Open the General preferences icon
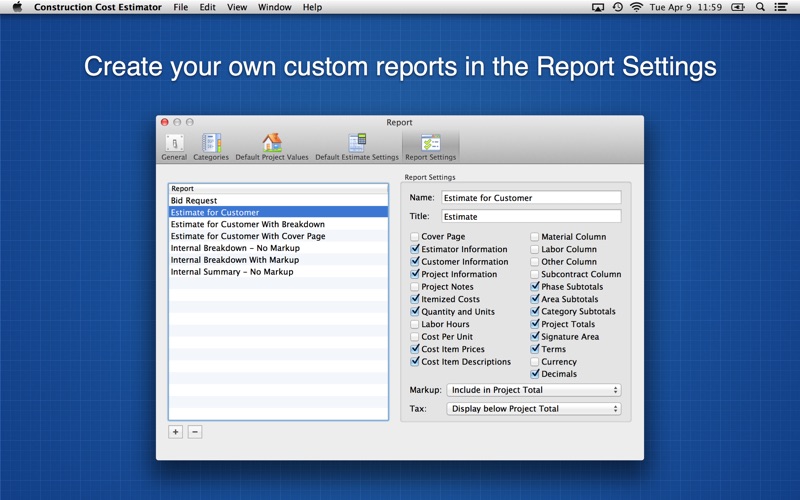Screen dimensions: 800x500 coord(174,144)
